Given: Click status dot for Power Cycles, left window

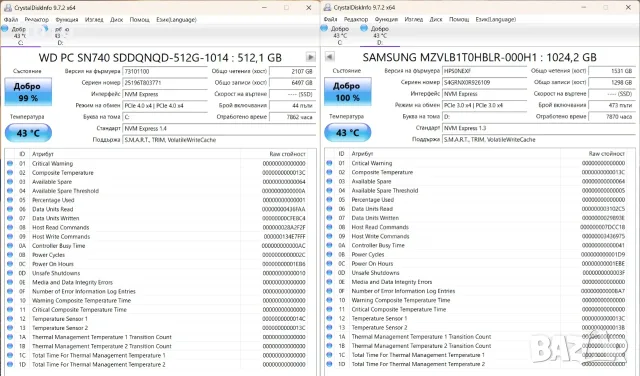Looking at the screenshot, I should (x=10, y=255).
